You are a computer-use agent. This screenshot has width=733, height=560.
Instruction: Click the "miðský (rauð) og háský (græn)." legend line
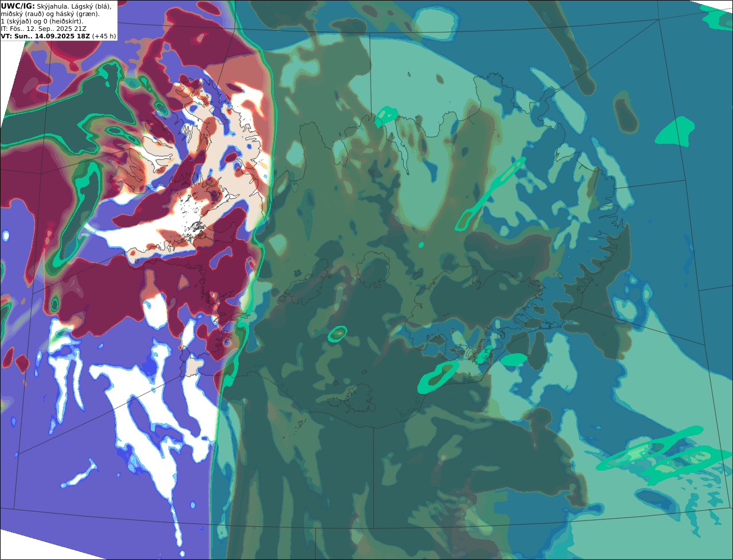coord(50,14)
